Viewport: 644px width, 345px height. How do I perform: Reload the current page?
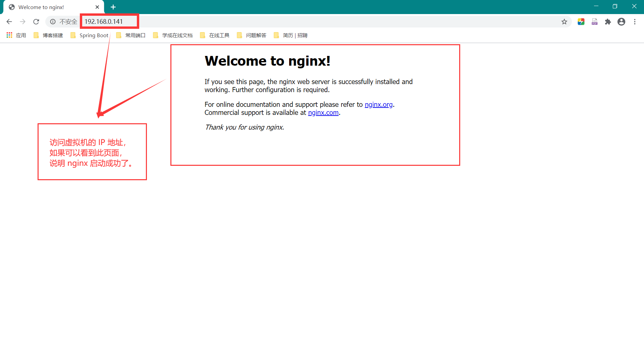[x=36, y=22]
